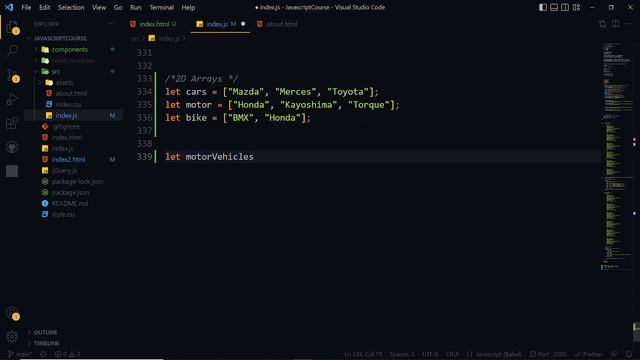
Task: Open the Extensions view
Action: (x=12, y=123)
